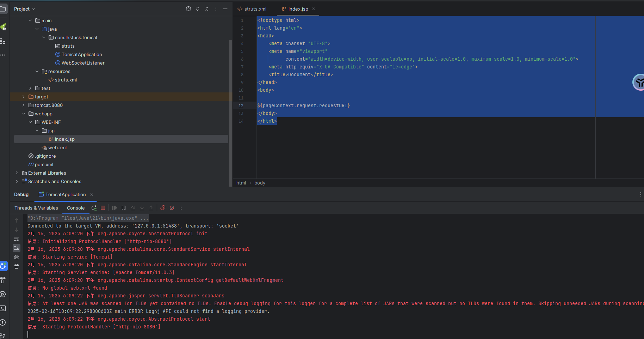This screenshot has width=644, height=339.
Task: Click Select Opened File target icon
Action: pos(188,9)
